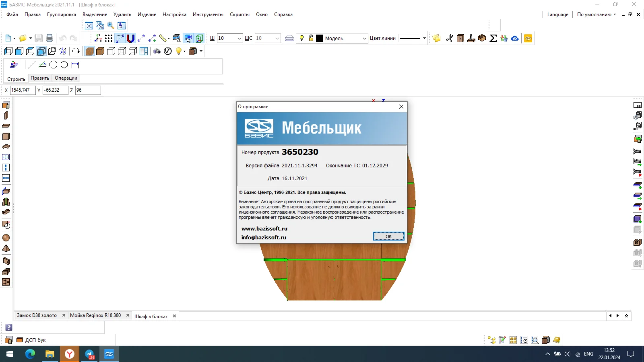Expand the double chevron tab list button
Image resolution: width=644 pixels, height=362 pixels.
point(626,316)
